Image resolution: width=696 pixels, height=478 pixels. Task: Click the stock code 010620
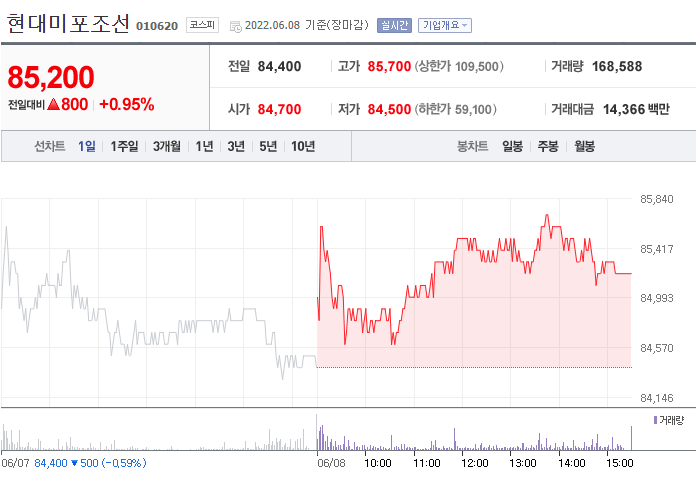click(x=157, y=26)
